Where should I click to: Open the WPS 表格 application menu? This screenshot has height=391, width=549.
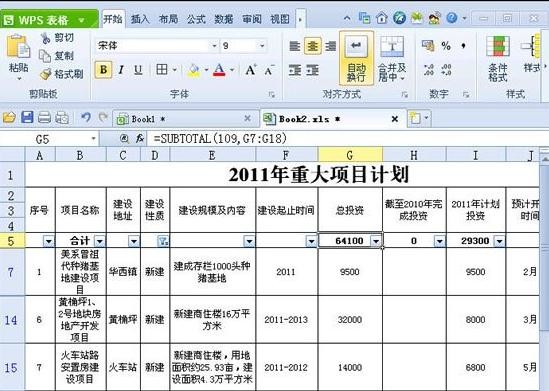(x=49, y=20)
